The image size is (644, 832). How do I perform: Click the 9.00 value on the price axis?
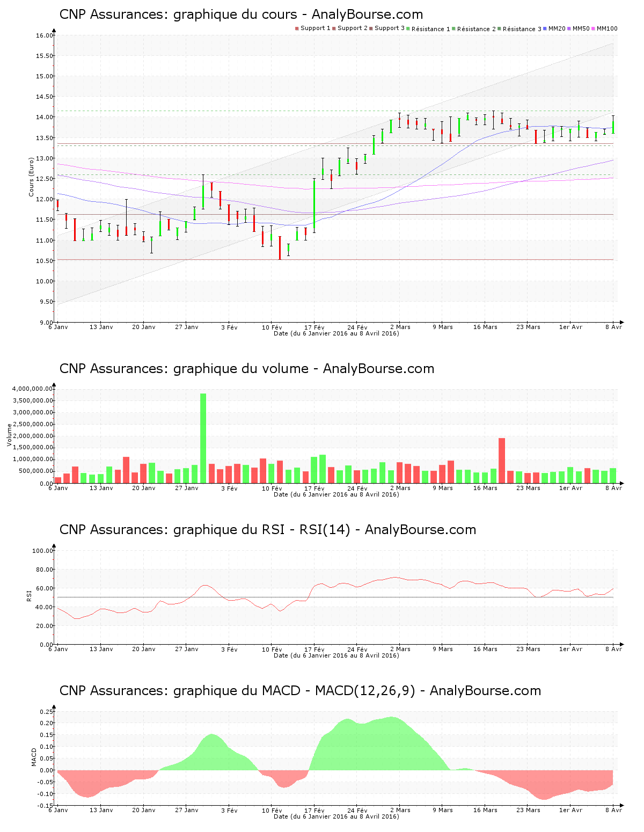[46, 322]
